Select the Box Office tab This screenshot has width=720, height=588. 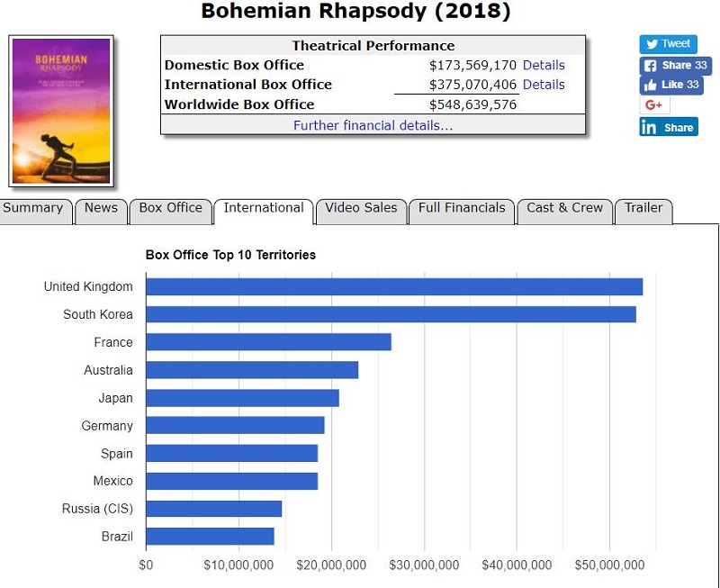click(170, 209)
